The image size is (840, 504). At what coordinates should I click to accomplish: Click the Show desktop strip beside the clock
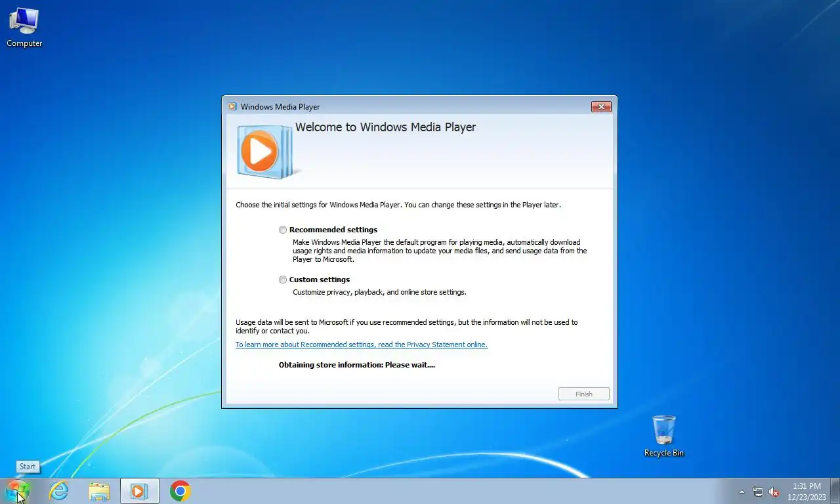(x=835, y=491)
